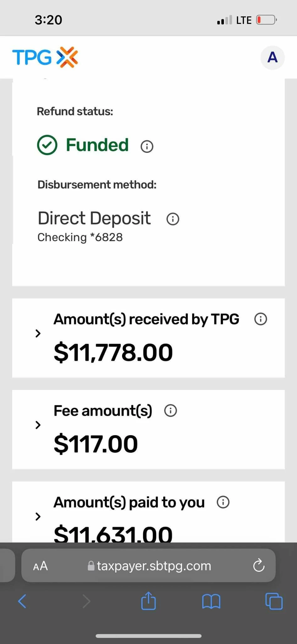Open Safari bookmarks

click(x=211, y=602)
